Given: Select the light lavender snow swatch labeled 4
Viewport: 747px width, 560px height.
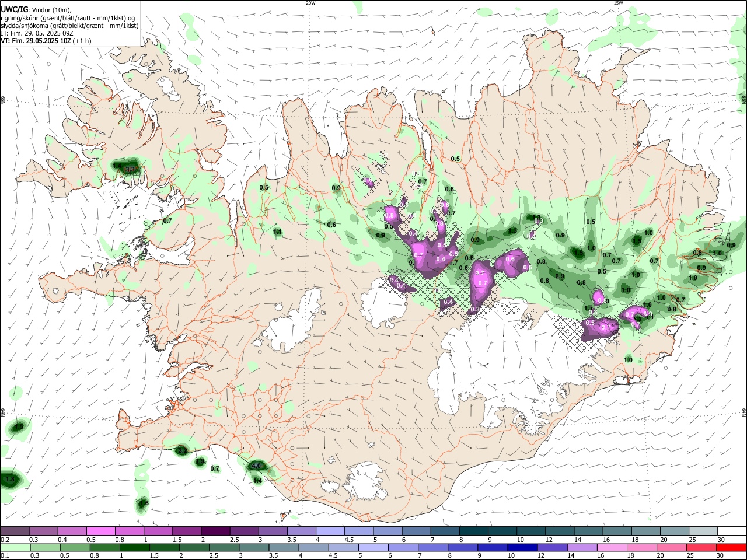Looking at the screenshot, I should pos(330,531).
